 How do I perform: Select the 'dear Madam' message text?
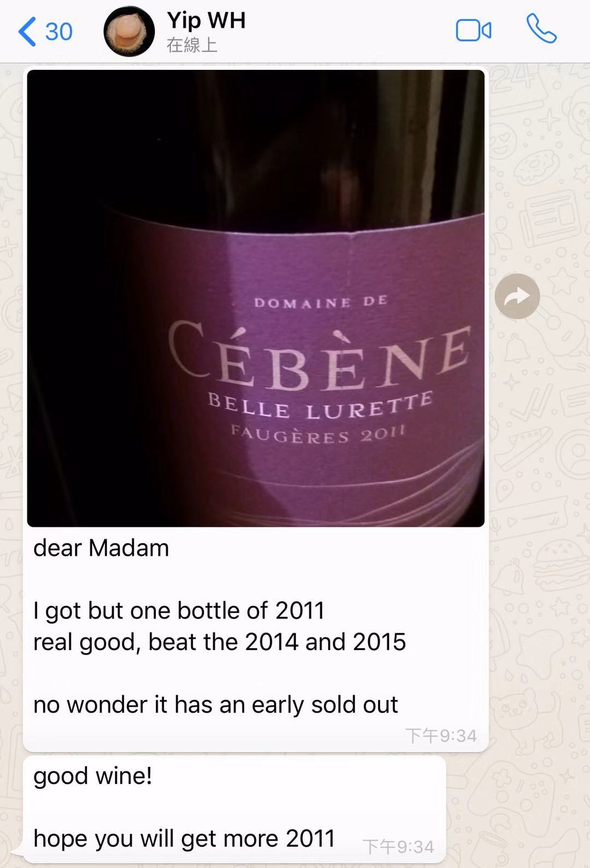(x=101, y=548)
